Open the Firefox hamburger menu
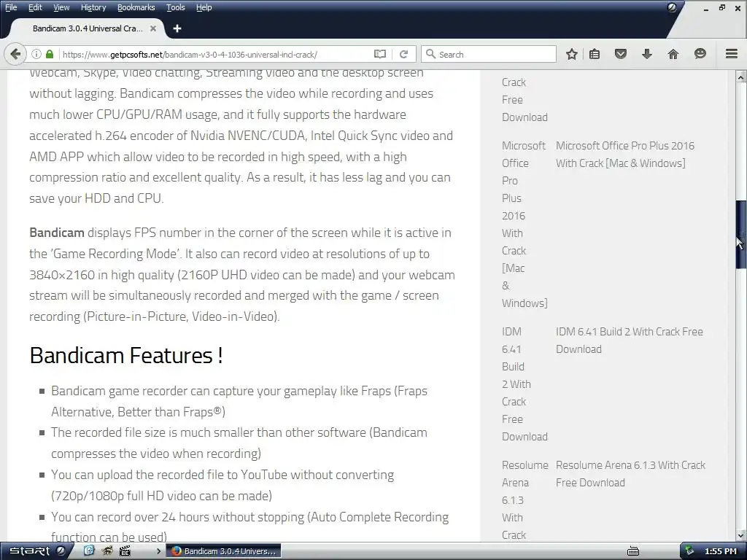Image resolution: width=747 pixels, height=560 pixels. pos(731,54)
